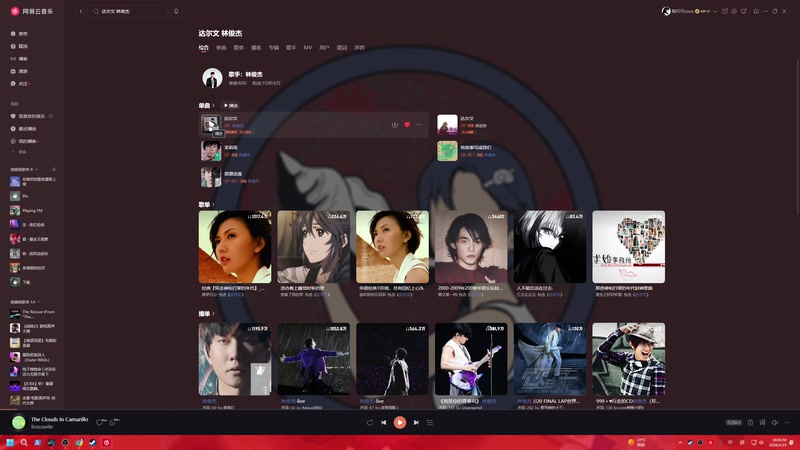
Task: Open the play queue list icon
Action: [430, 422]
